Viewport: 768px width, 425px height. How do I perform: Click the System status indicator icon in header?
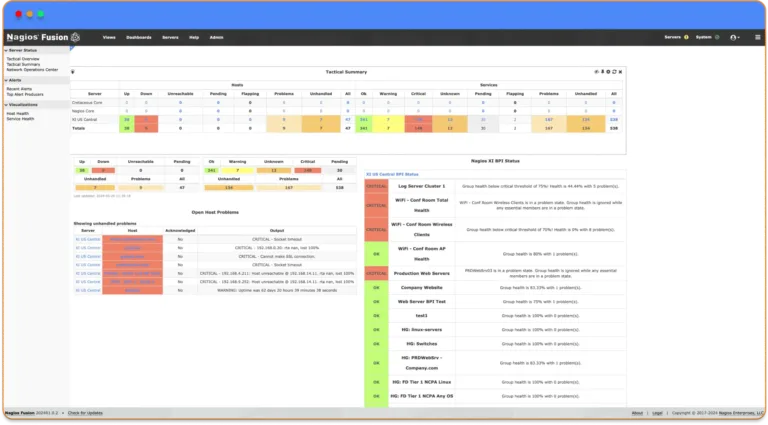(x=716, y=37)
